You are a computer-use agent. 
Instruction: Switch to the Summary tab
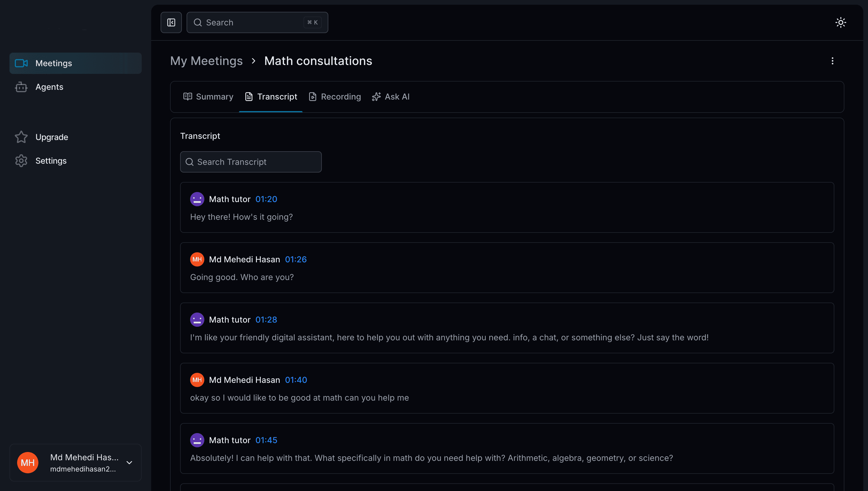pyautogui.click(x=208, y=97)
